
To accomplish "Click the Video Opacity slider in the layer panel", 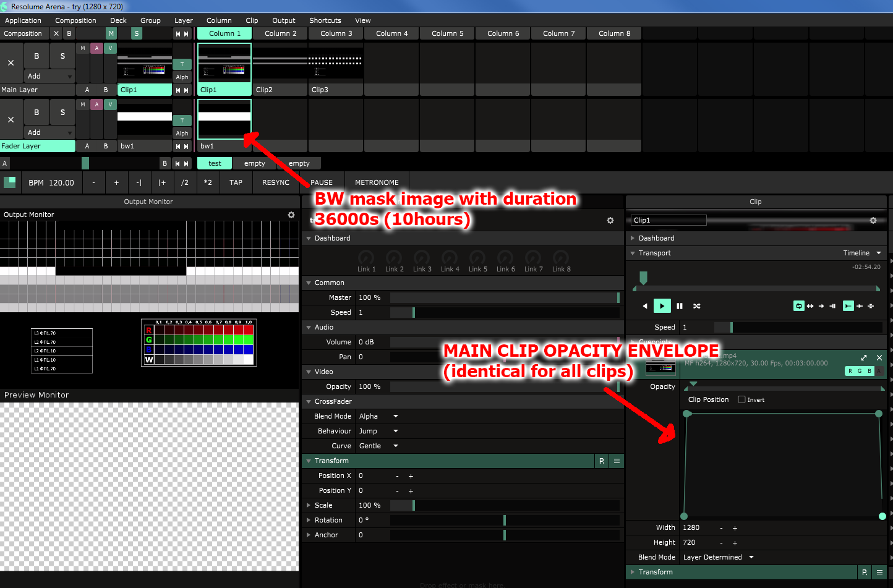I will (504, 386).
